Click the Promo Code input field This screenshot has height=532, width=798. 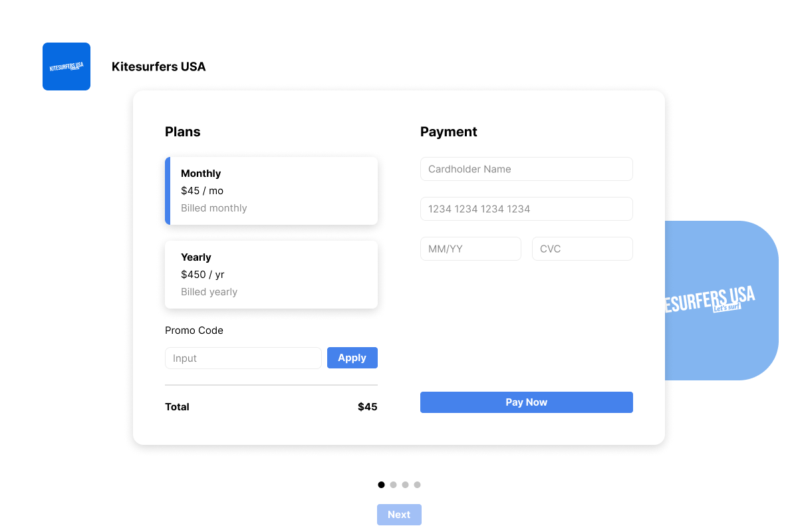[243, 358]
